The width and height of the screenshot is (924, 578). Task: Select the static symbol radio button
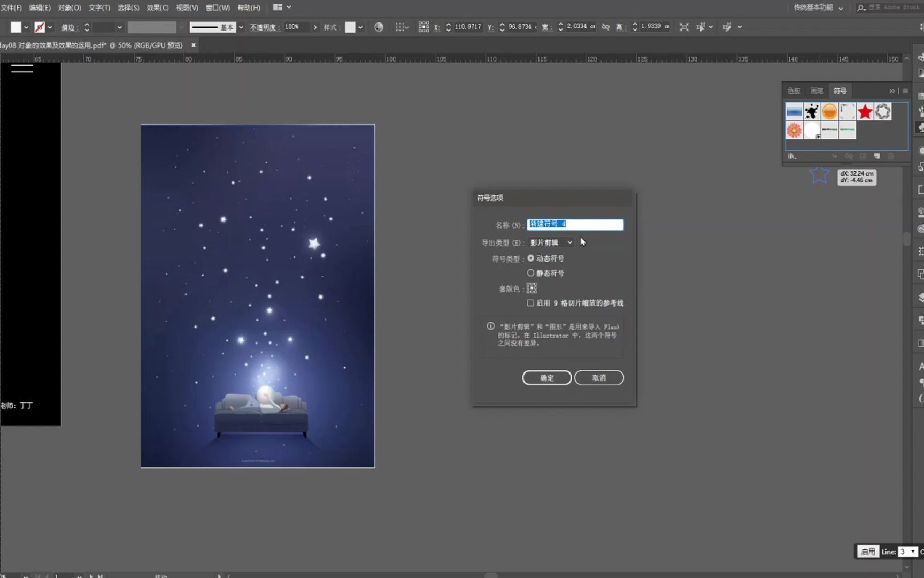530,273
